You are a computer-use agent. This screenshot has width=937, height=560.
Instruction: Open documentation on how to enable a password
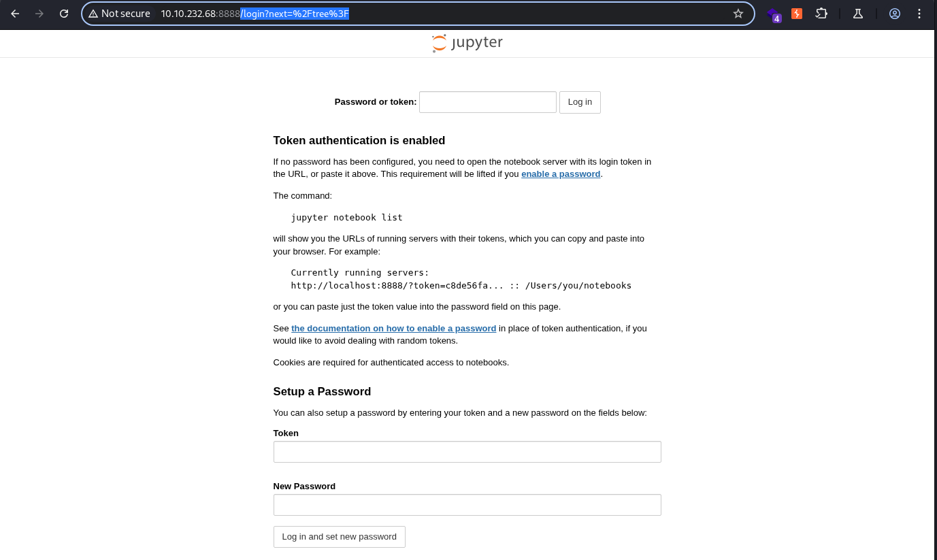394,329
